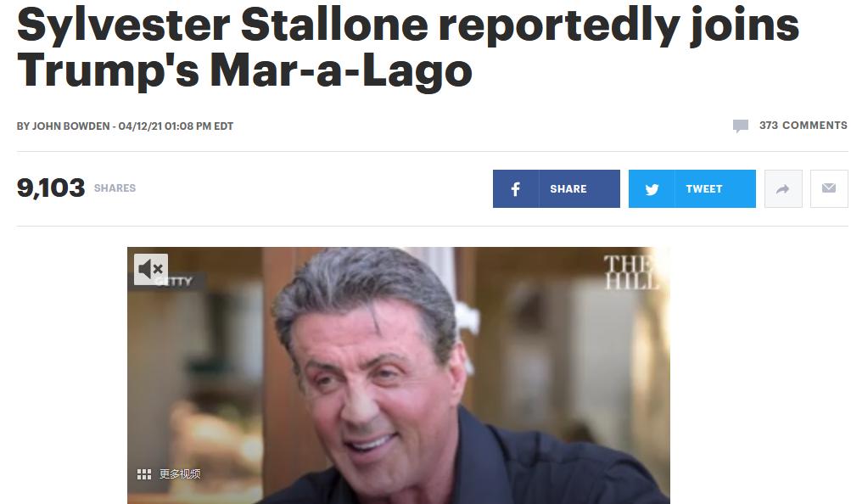
Task: Click the Twitter bird icon
Action: [x=652, y=189]
